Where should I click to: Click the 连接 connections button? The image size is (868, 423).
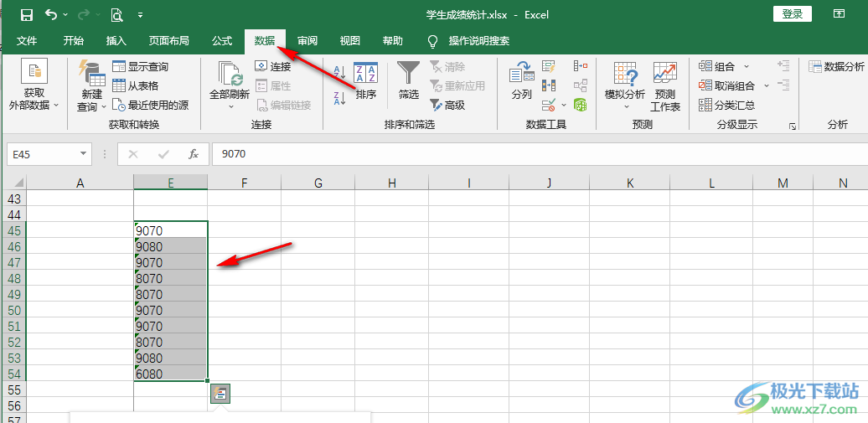pyautogui.click(x=273, y=67)
